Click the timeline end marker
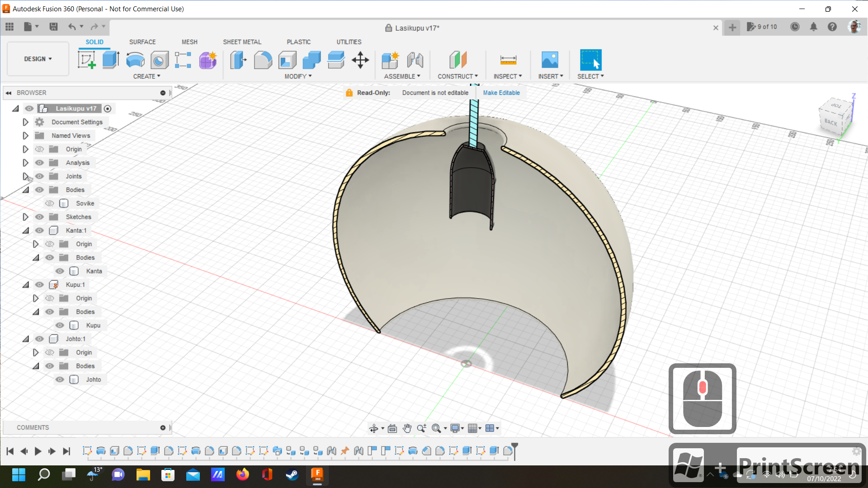Viewport: 868px width, 488px height. pos(514,451)
